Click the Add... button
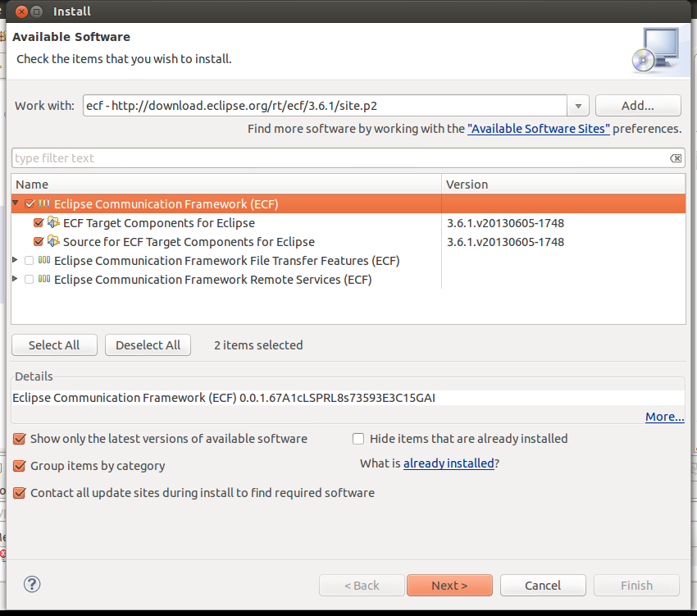Image resolution: width=697 pixels, height=616 pixels. [638, 106]
